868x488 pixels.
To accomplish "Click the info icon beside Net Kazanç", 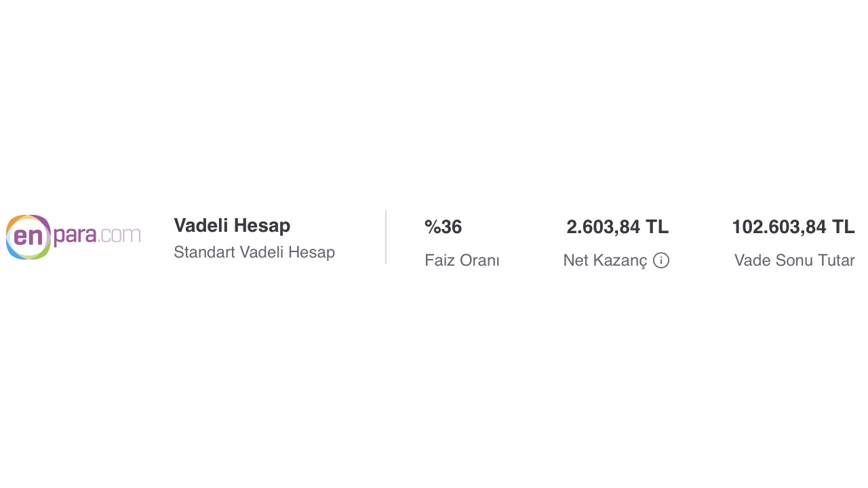I will pyautogui.click(x=661, y=260).
